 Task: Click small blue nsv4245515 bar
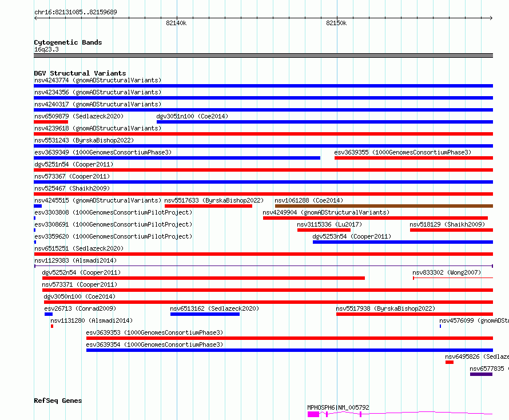click(x=38, y=206)
